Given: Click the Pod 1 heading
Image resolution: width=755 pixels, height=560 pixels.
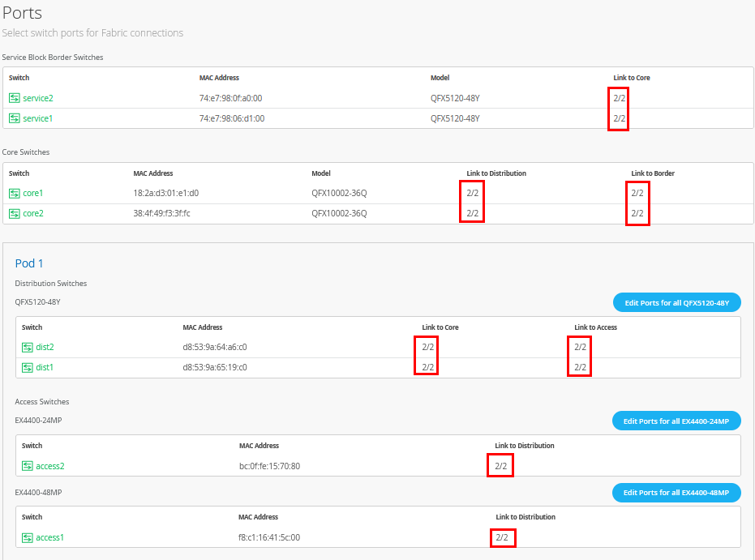Looking at the screenshot, I should [29, 263].
